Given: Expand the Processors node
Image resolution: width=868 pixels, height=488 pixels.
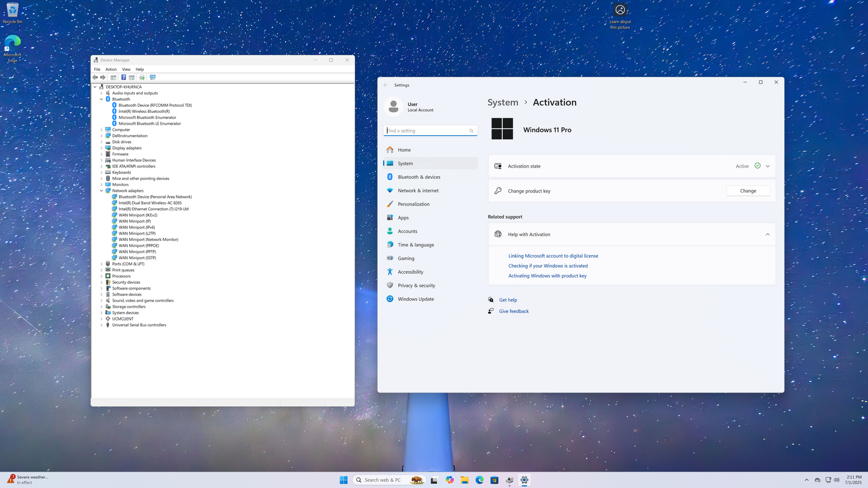Looking at the screenshot, I should (x=101, y=276).
